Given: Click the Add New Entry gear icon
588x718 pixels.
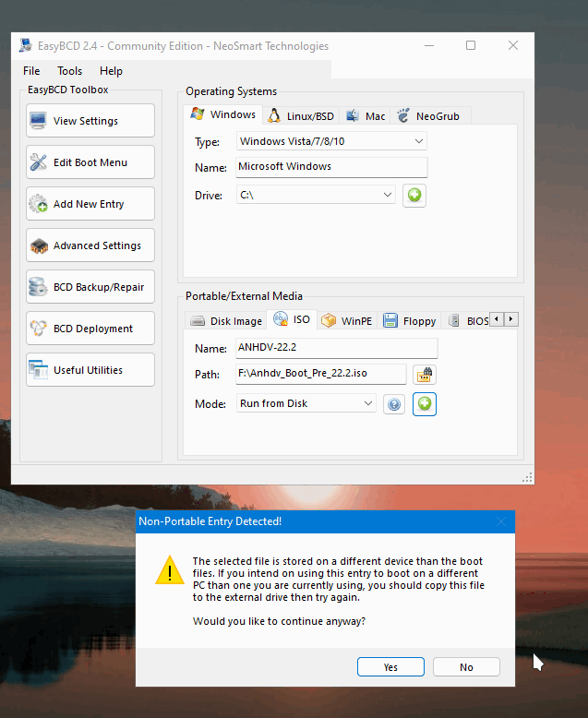Looking at the screenshot, I should pyautogui.click(x=38, y=204).
